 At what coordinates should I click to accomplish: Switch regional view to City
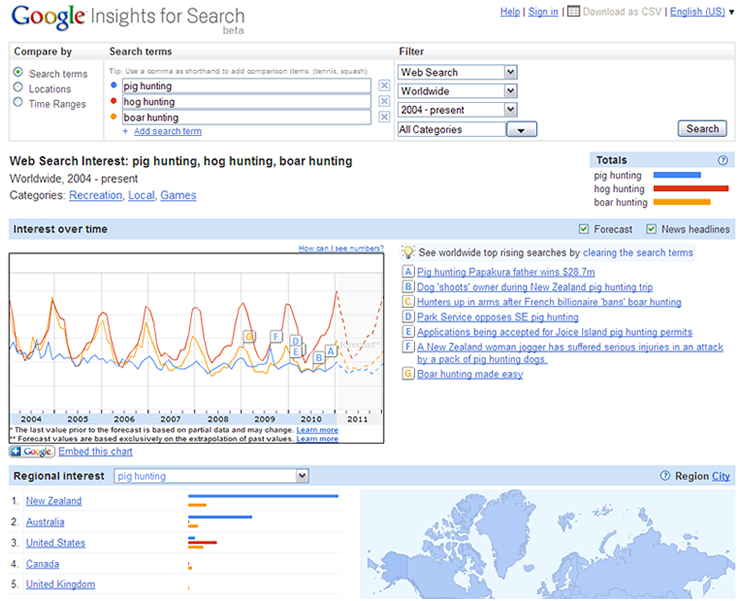pyautogui.click(x=721, y=476)
